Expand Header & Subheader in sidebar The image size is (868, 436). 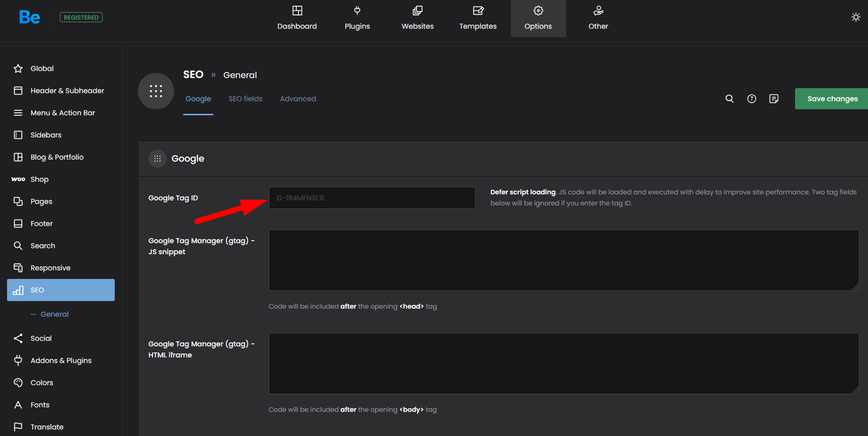coord(67,91)
